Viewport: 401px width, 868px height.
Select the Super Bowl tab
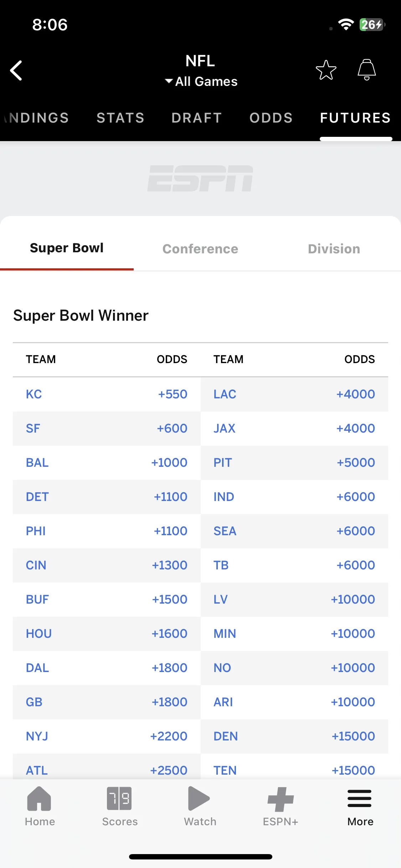[x=67, y=248]
